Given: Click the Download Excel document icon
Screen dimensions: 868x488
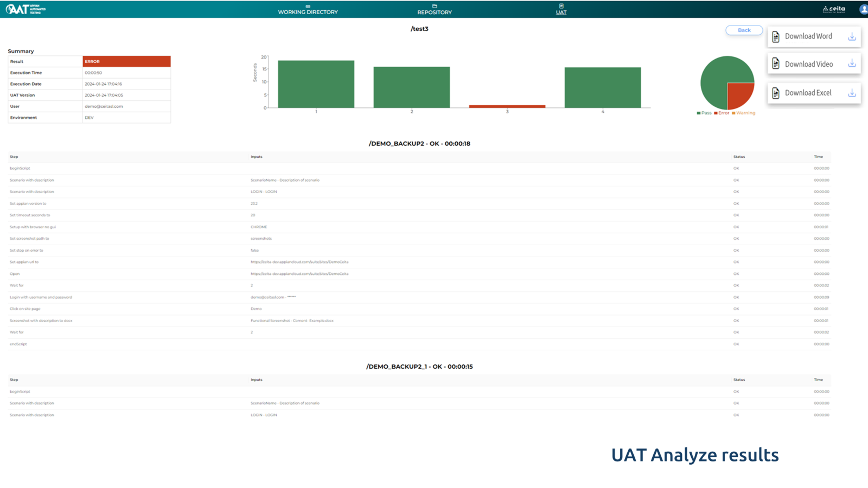Looking at the screenshot, I should (x=776, y=93).
